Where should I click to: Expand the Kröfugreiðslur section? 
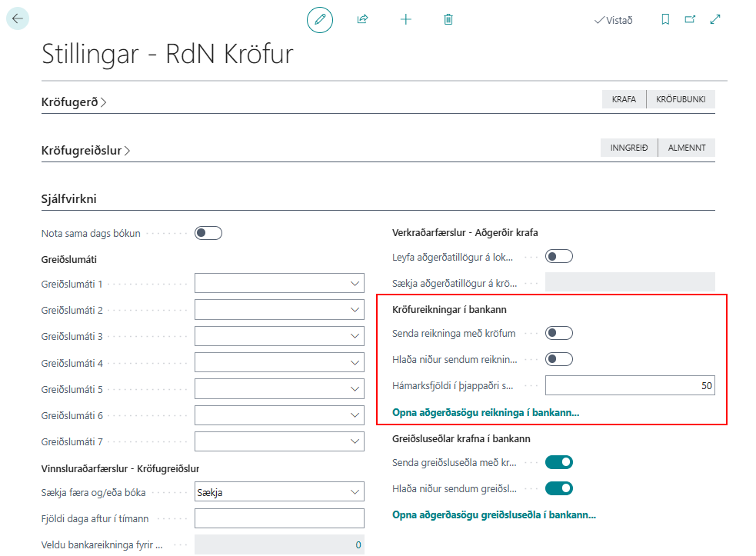pos(86,151)
